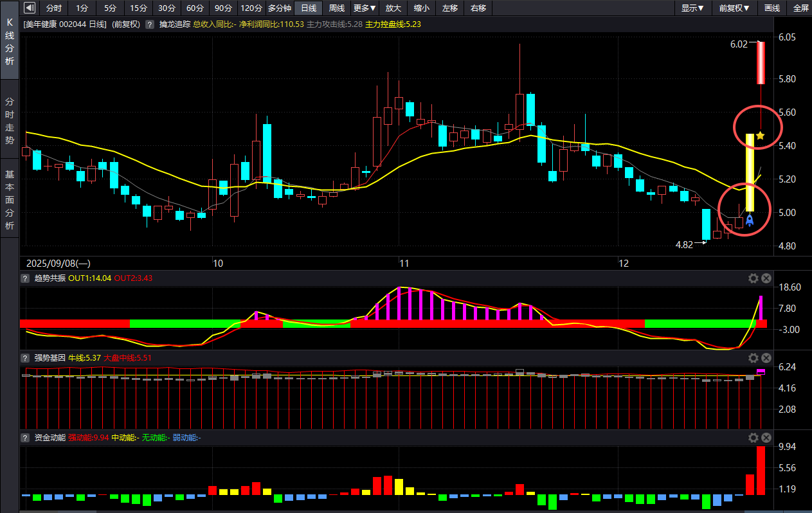Screen dimensions: 812x513
Task: Select the 日线 daily chart tab
Action: pos(309,8)
